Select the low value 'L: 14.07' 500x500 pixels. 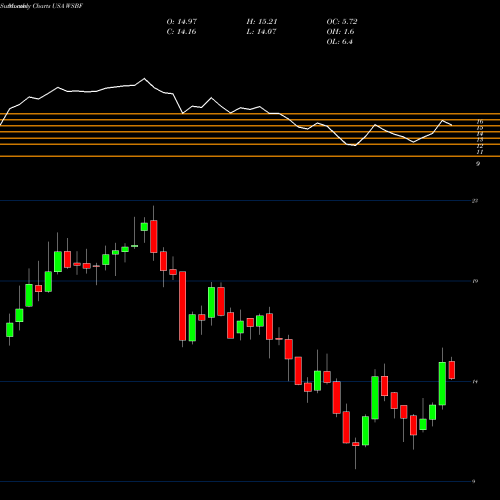point(261,32)
